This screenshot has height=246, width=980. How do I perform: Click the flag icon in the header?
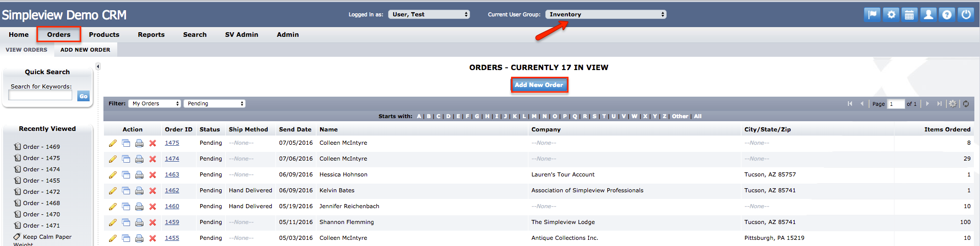[x=872, y=14]
